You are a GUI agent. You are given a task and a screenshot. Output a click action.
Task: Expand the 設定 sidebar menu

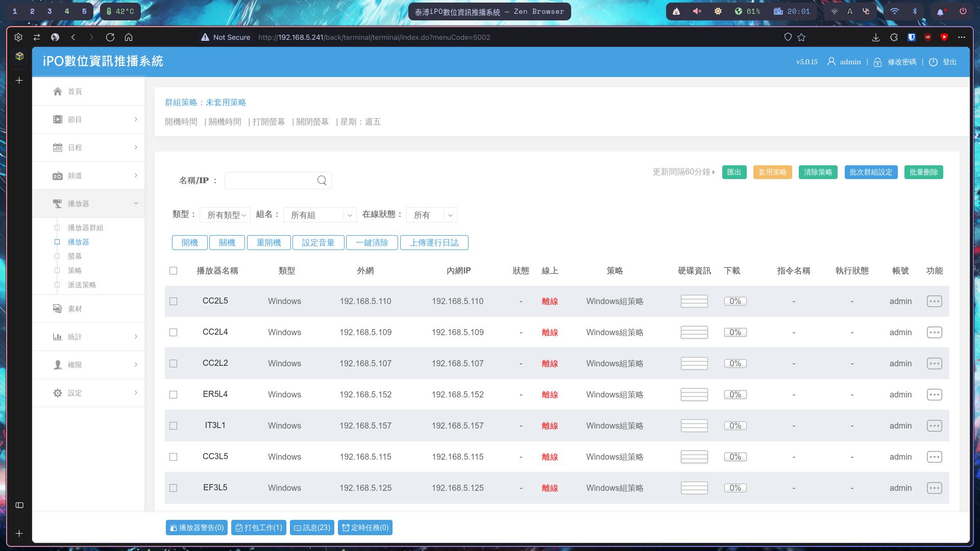point(88,393)
